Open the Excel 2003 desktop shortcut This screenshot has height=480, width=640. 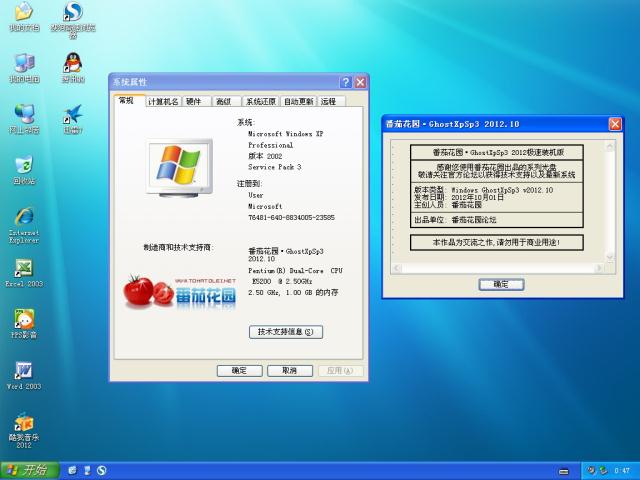(x=23, y=268)
